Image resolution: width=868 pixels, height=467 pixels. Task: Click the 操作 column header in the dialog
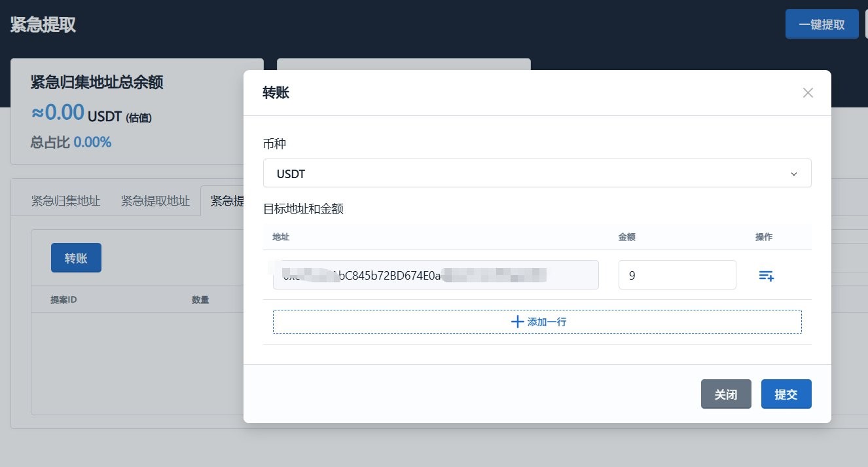coord(764,237)
